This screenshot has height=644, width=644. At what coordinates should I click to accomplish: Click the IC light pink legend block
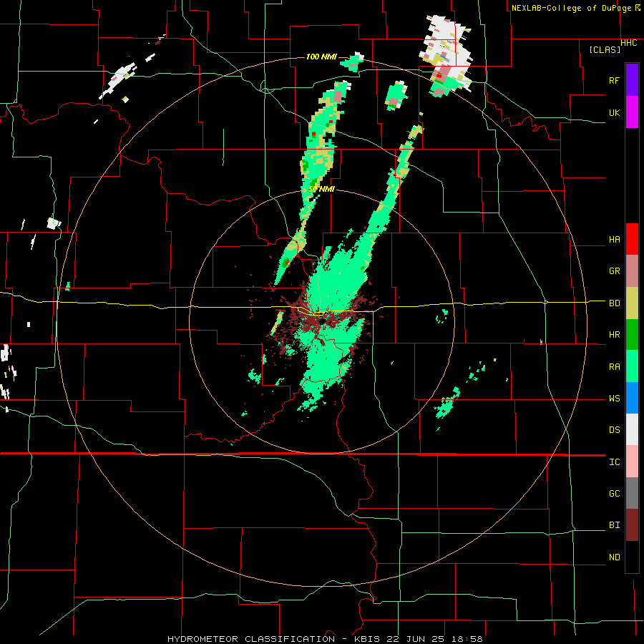pos(632,462)
